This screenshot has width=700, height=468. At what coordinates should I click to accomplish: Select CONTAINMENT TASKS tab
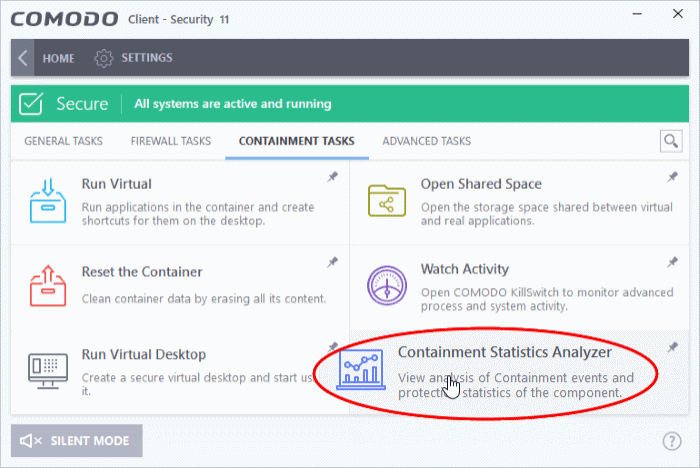[x=296, y=141]
